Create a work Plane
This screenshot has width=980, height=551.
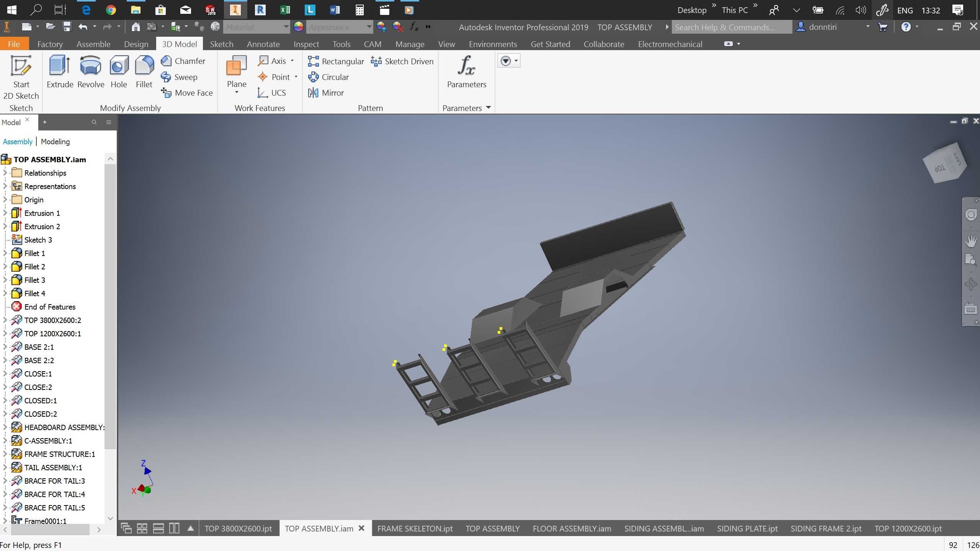click(x=236, y=72)
